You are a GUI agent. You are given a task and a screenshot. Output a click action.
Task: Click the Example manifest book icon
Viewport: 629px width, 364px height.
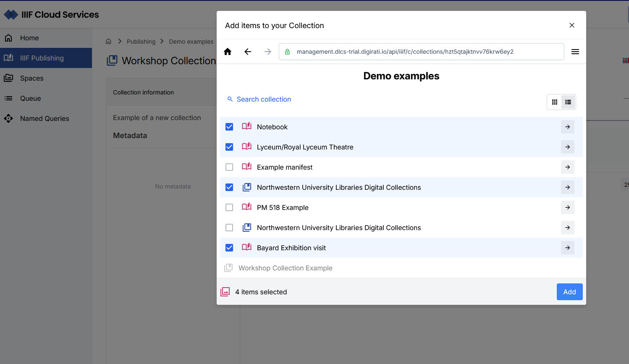pos(247,167)
